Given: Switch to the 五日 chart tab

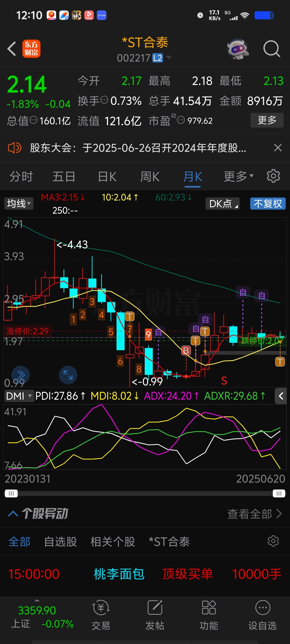Looking at the screenshot, I should 64,177.
